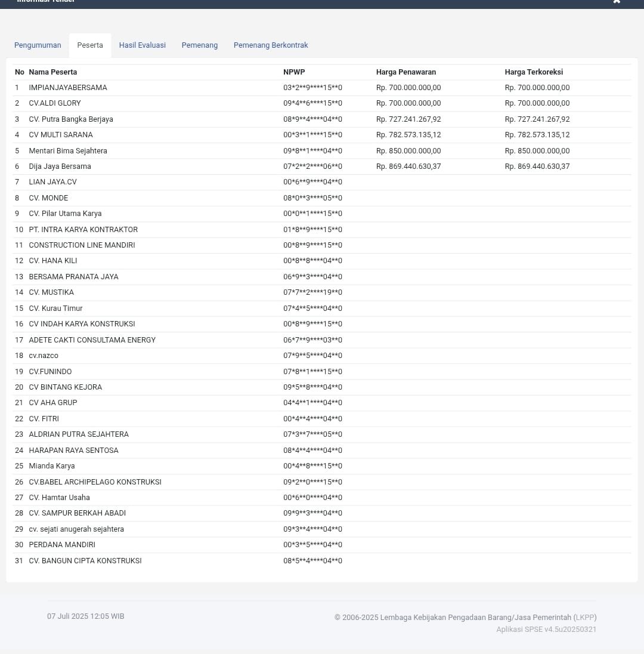Select ALDRIAN PUTRA SEJAHTERA row
644x654 pixels.
coord(322,434)
